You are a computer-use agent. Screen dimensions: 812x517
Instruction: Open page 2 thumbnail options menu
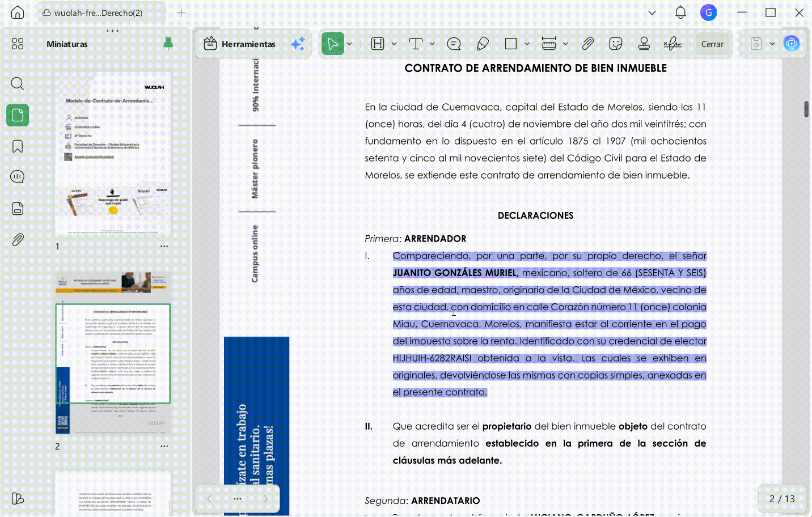[x=164, y=447]
